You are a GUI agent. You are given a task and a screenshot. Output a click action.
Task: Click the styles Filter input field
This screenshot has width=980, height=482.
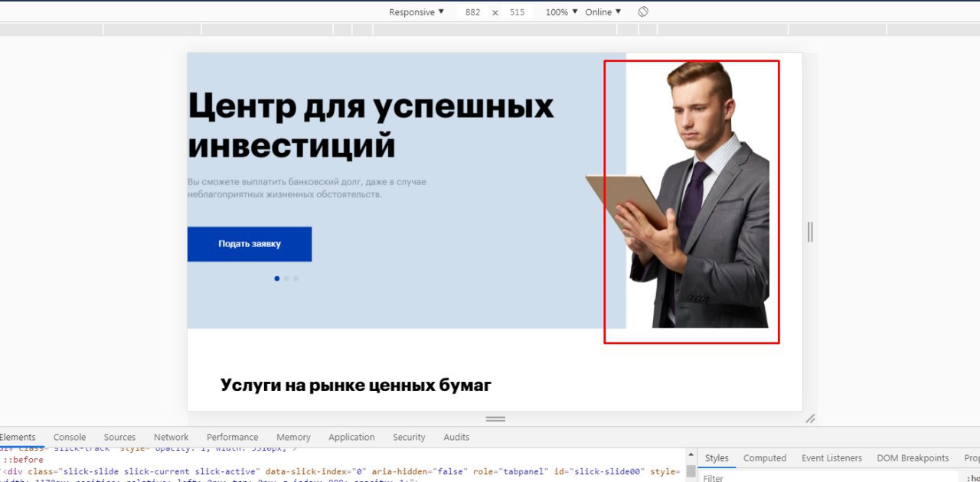tap(827, 477)
